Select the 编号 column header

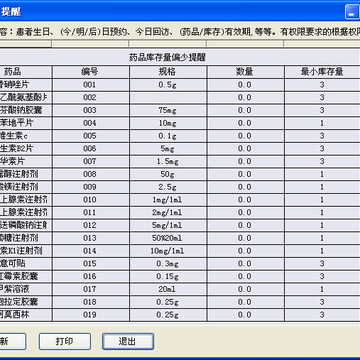91,72
